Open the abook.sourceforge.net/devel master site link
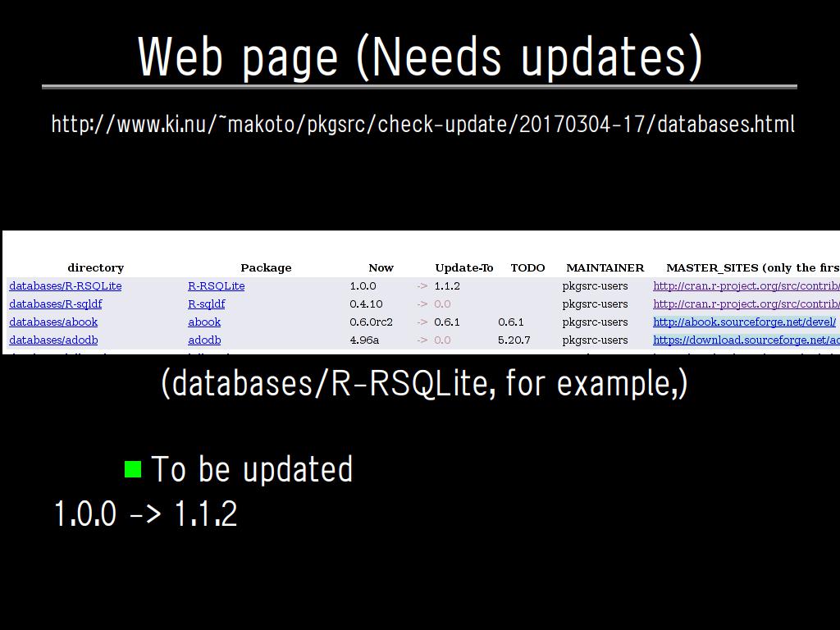 point(744,322)
